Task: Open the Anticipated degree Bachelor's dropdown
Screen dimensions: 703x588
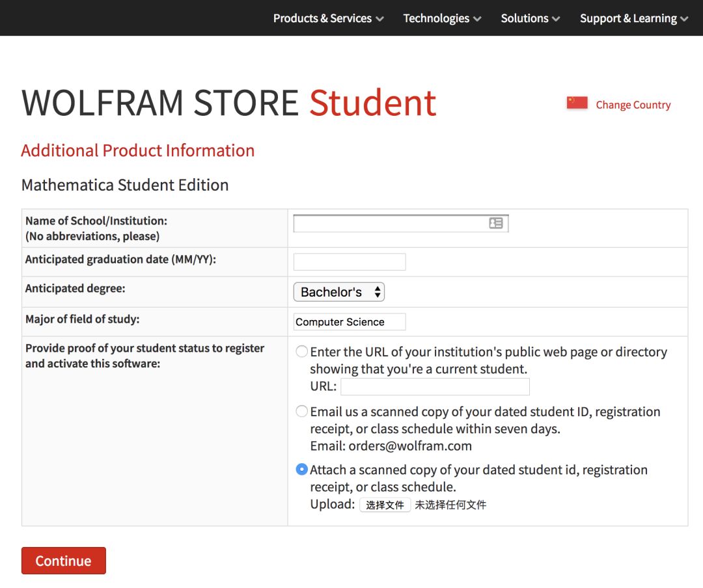Action: pyautogui.click(x=339, y=292)
